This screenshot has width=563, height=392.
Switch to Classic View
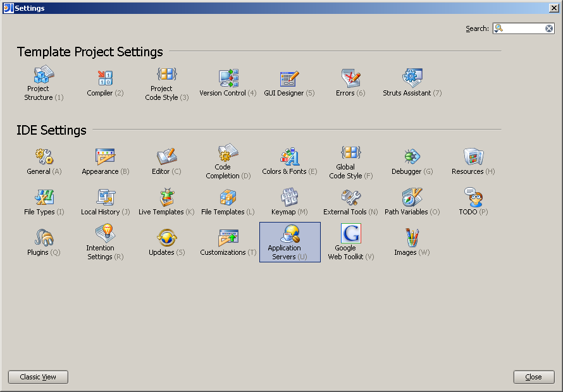(38, 377)
